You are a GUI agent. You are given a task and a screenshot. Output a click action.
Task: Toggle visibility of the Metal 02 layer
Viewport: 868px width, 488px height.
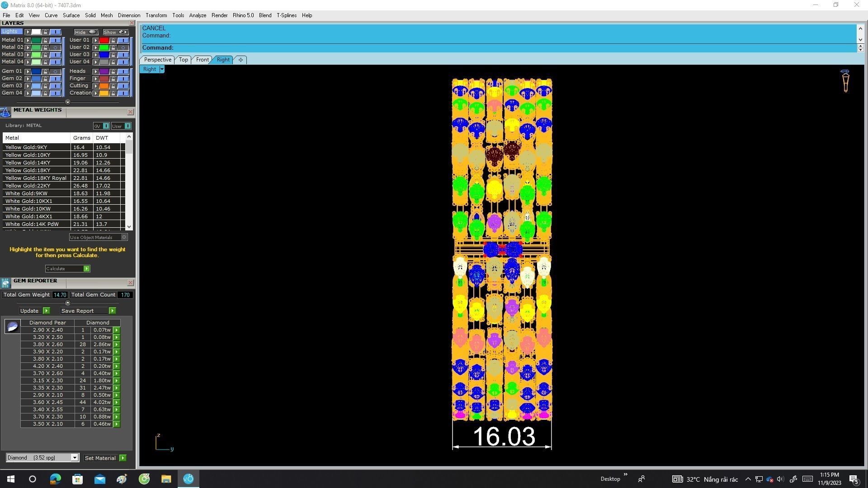point(55,47)
